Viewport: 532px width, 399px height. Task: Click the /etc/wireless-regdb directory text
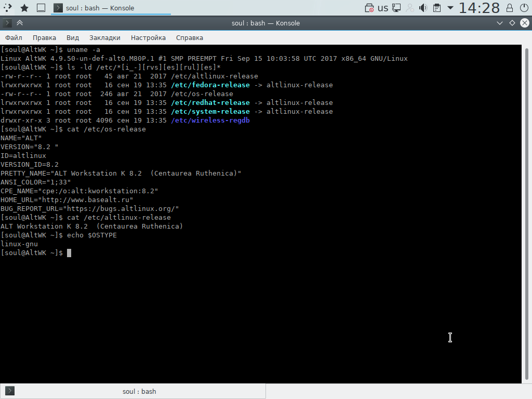click(210, 121)
